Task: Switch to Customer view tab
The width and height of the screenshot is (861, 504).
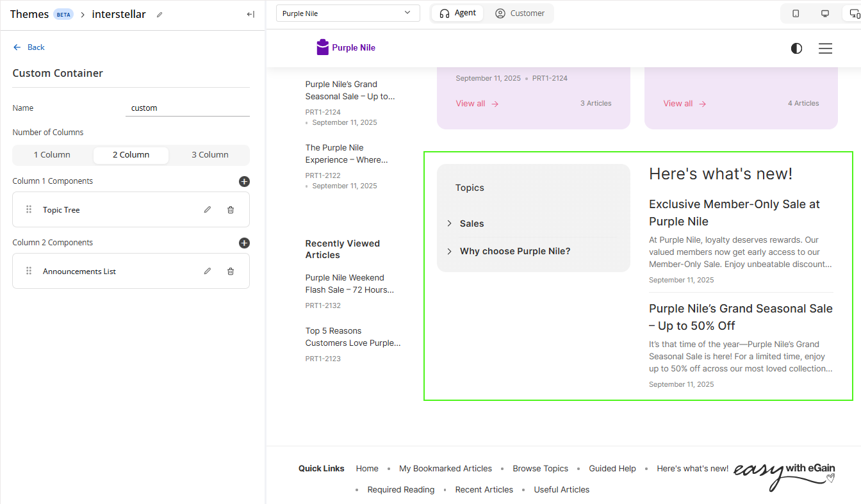Action: click(520, 13)
